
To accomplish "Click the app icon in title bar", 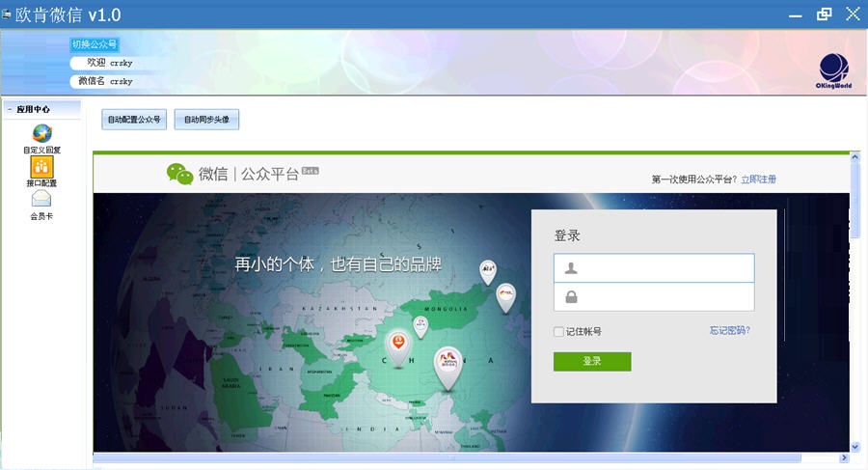I will (6, 14).
